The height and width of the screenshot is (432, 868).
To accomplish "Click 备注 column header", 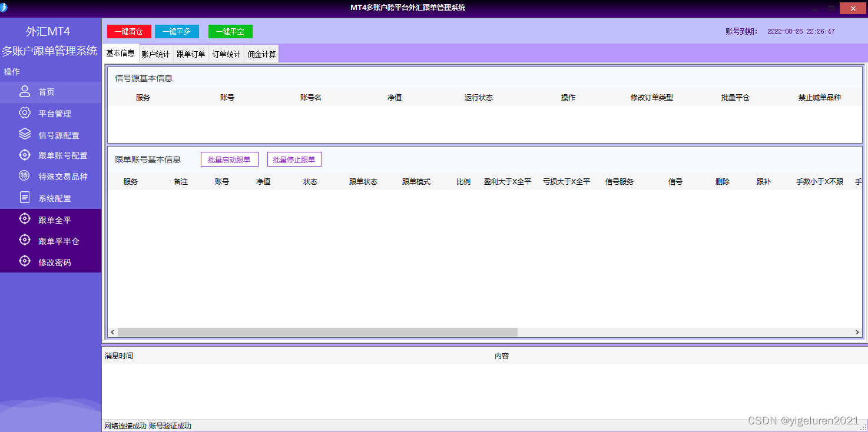I will [x=181, y=182].
